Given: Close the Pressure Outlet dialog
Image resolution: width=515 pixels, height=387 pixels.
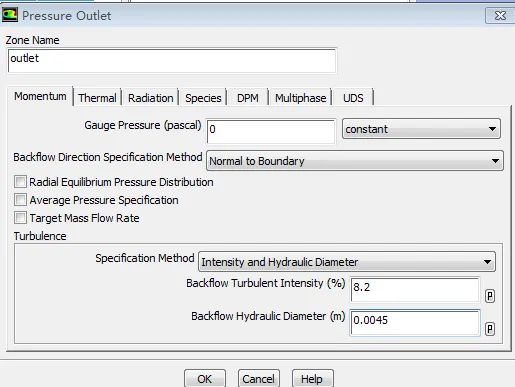Looking at the screenshot, I should click(x=500, y=16).
